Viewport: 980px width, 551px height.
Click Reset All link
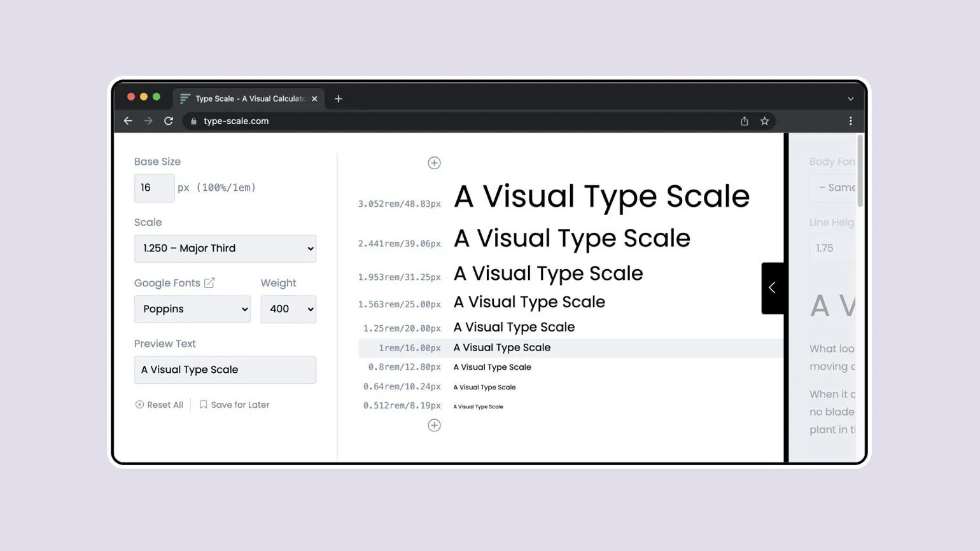159,405
